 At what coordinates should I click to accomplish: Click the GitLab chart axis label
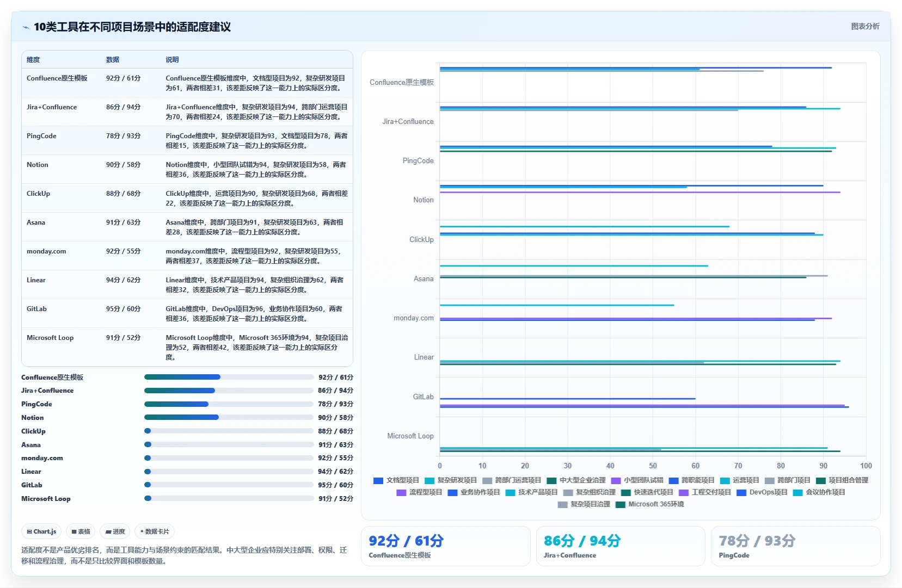(423, 397)
